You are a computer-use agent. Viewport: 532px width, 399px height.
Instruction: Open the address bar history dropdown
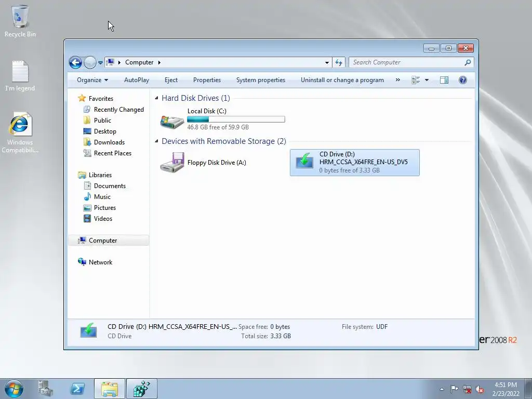click(x=327, y=62)
